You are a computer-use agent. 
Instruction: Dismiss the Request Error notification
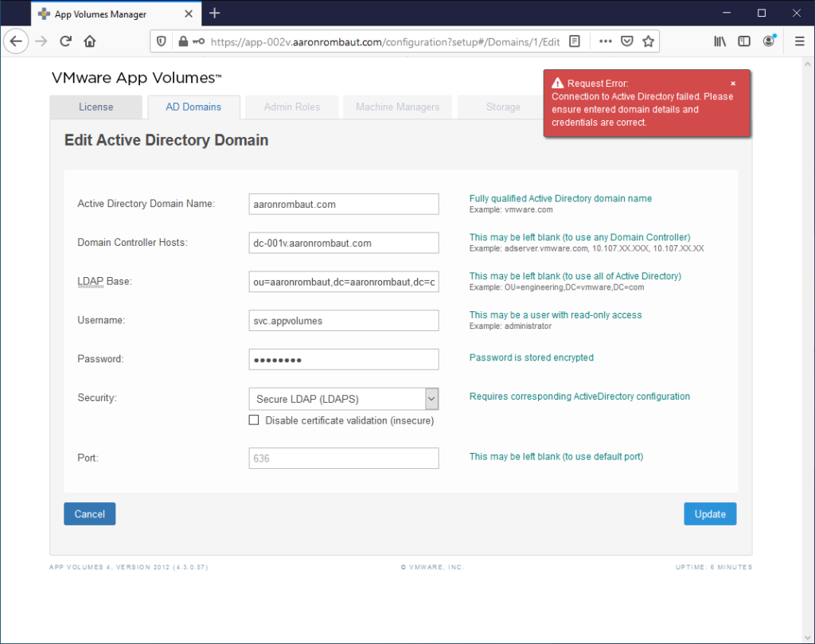click(733, 84)
